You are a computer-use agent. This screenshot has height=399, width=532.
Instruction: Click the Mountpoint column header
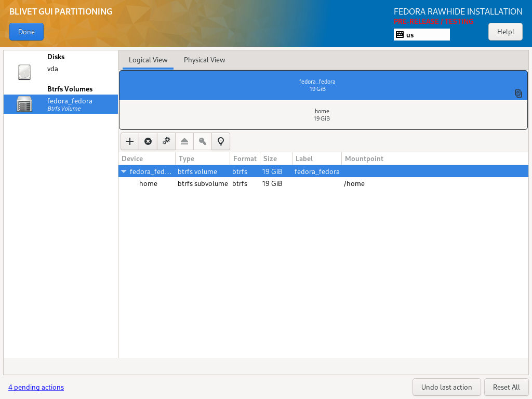point(435,158)
